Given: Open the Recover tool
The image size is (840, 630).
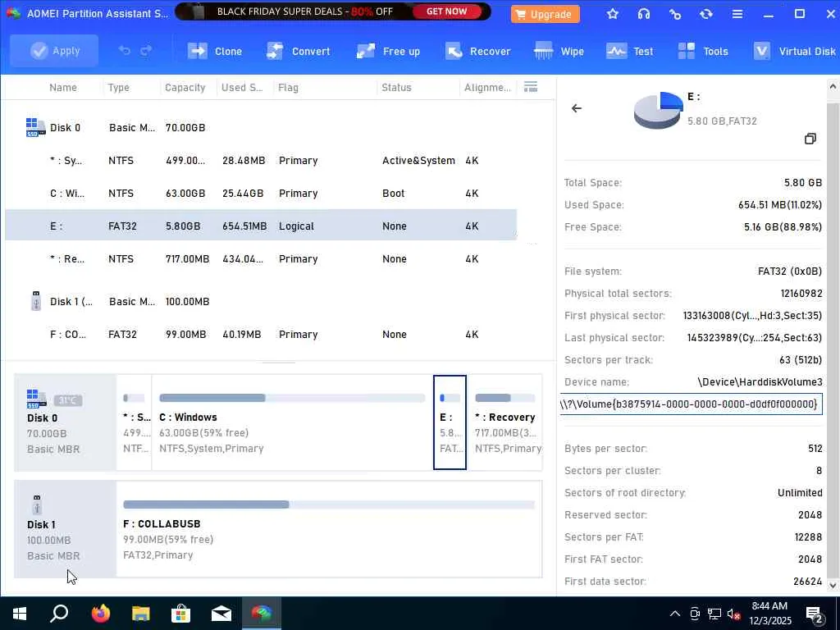Looking at the screenshot, I should coord(478,52).
